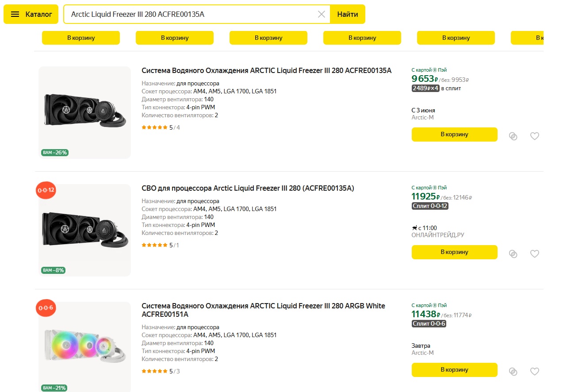Add first ACFRE00135A cooler to compare
The width and height of the screenshot is (567, 392).
click(x=513, y=136)
